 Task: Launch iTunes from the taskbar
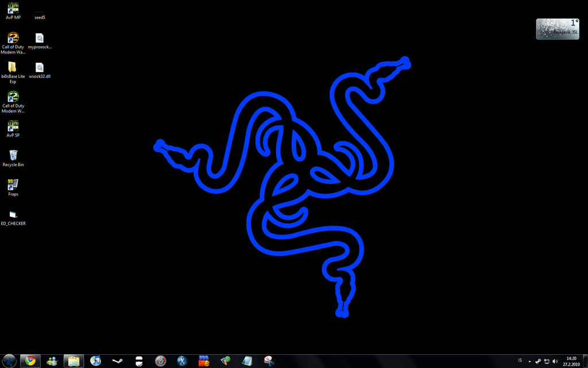[x=95, y=361]
